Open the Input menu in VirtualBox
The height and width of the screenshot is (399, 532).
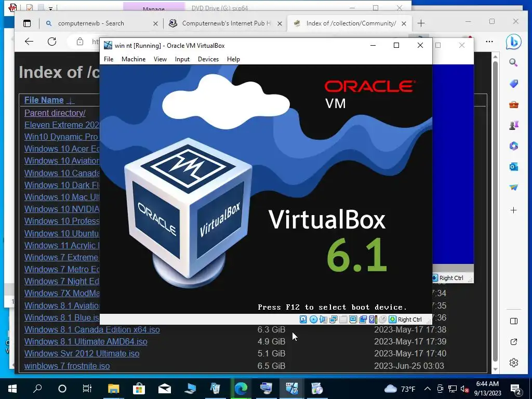(182, 59)
